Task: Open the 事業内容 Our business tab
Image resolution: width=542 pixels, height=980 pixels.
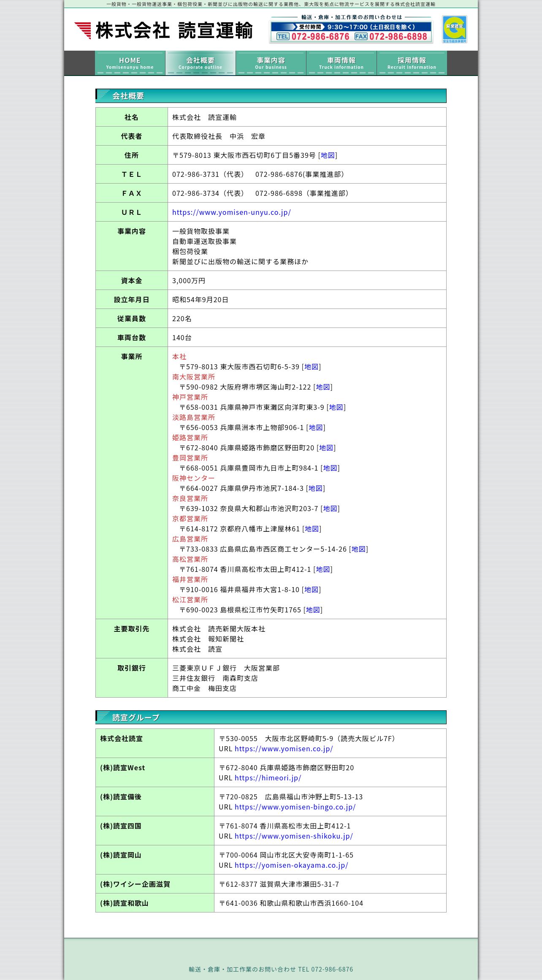Action: click(271, 63)
